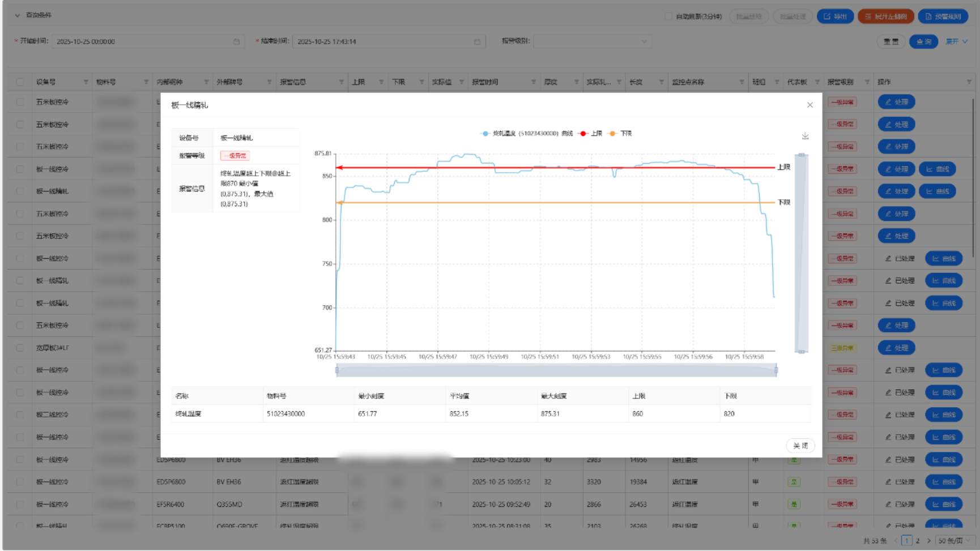
Task: Open the 开始时间 calendar picker icon
Action: 236,41
